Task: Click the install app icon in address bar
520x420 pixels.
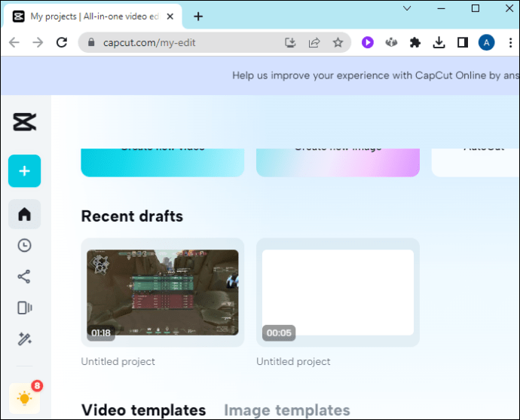Action: (290, 42)
